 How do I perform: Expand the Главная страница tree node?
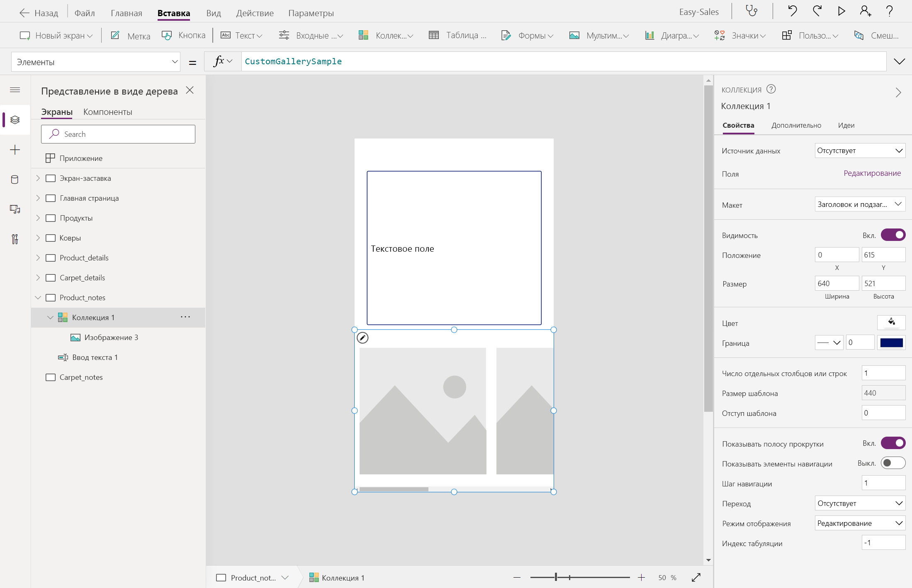coord(38,198)
